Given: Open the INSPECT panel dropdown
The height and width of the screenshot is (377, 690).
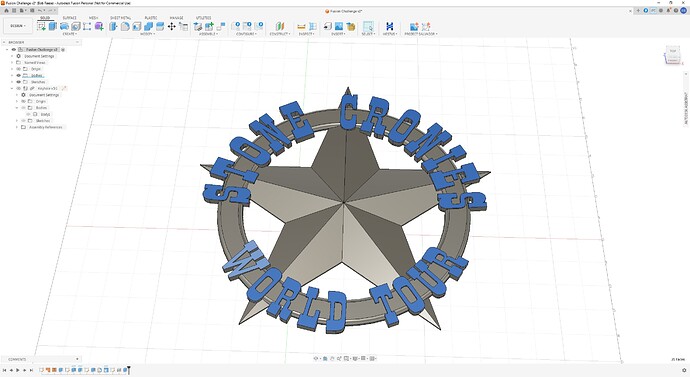Looking at the screenshot, I should click(306, 34).
